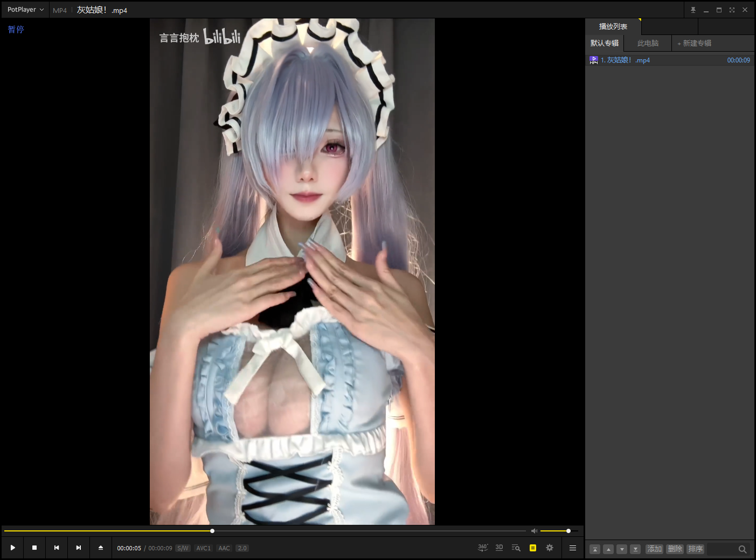
Task: Click the volume slider handle
Action: pos(568,531)
